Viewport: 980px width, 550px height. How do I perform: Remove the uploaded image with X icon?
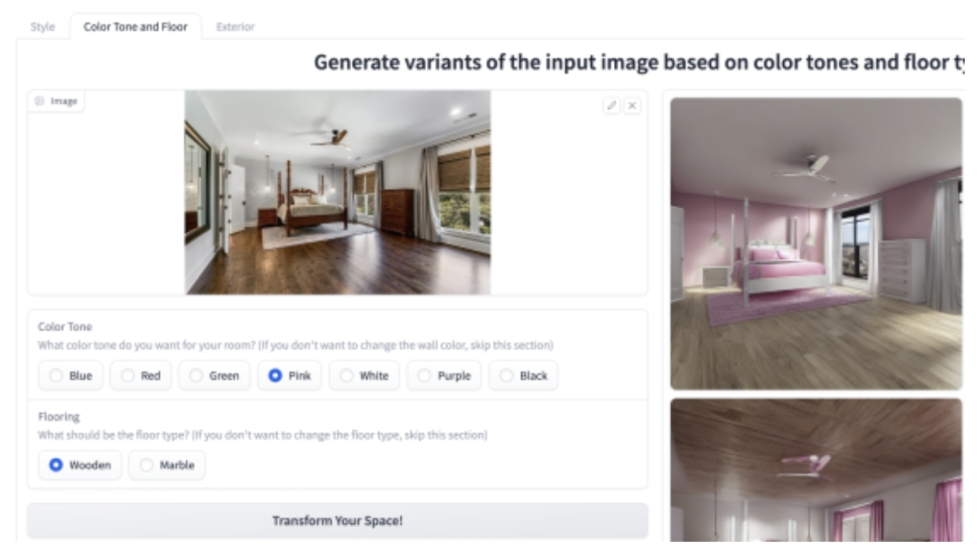pos(632,106)
